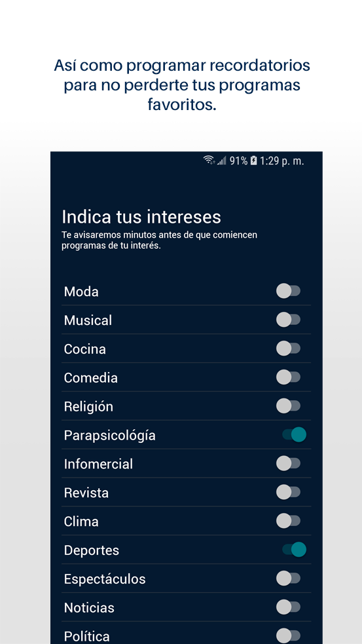Switch on the Noticias toggle
The height and width of the screenshot is (644, 362).
288,607
